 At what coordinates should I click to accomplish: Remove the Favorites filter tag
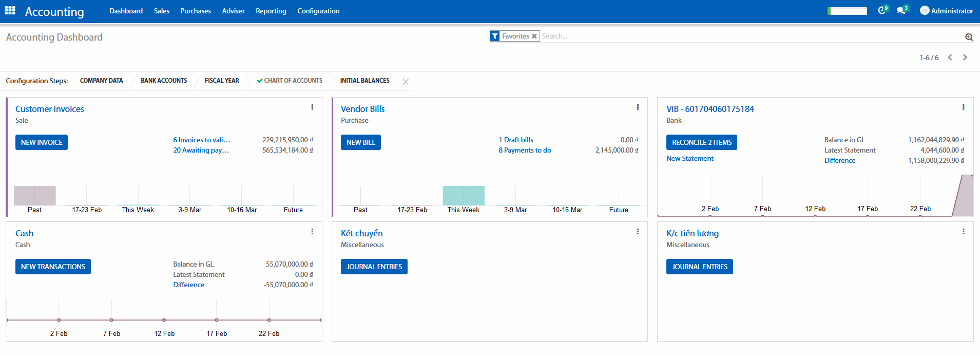coord(534,36)
